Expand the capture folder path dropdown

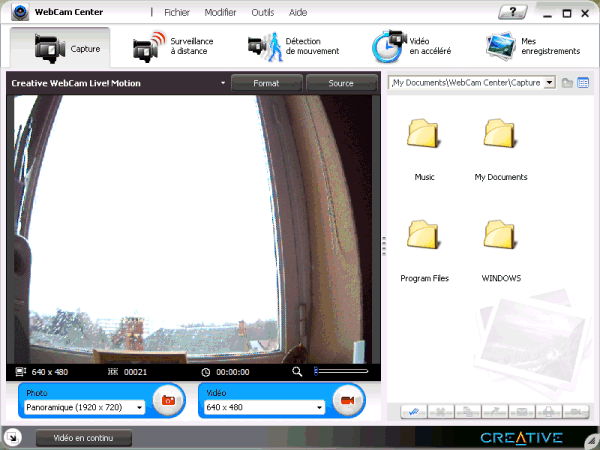pyautogui.click(x=550, y=83)
